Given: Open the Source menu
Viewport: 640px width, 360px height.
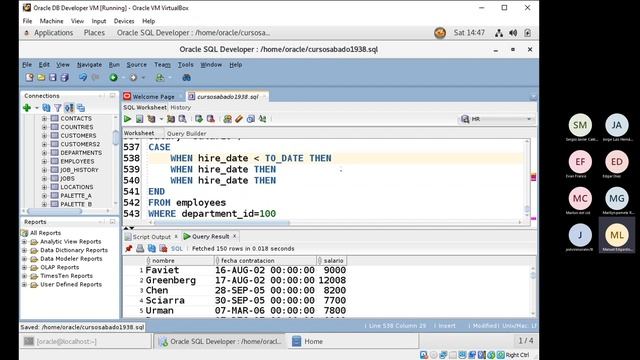Looking at the screenshot, I should point(136,64).
